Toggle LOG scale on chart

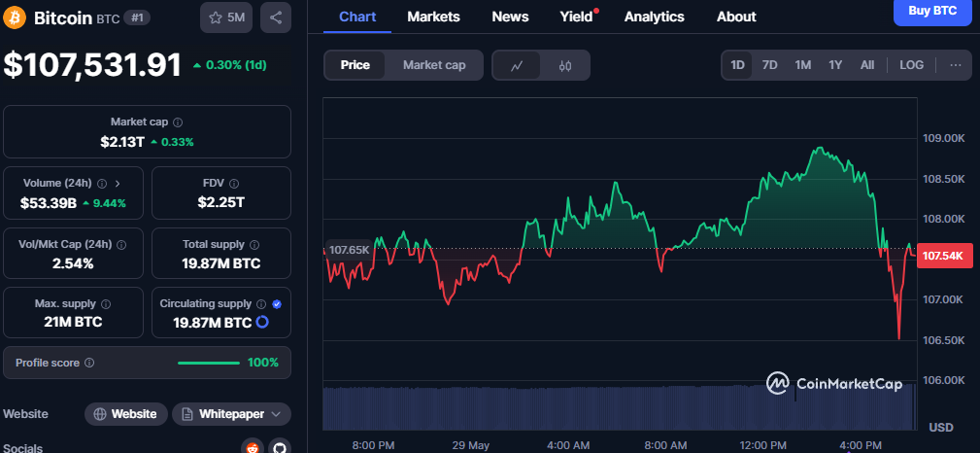pos(911,65)
